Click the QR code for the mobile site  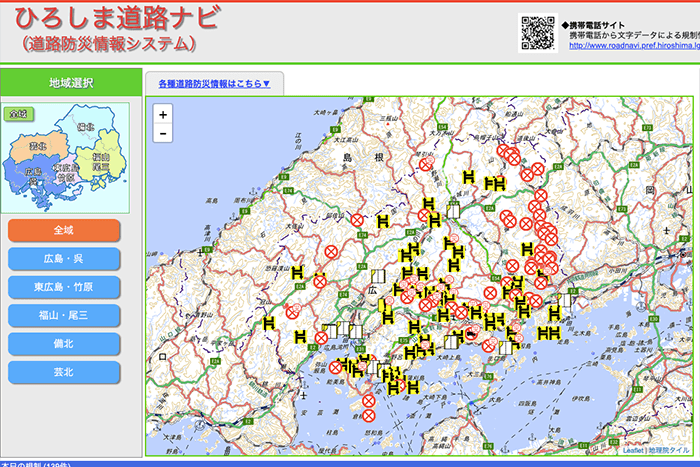[x=538, y=32]
